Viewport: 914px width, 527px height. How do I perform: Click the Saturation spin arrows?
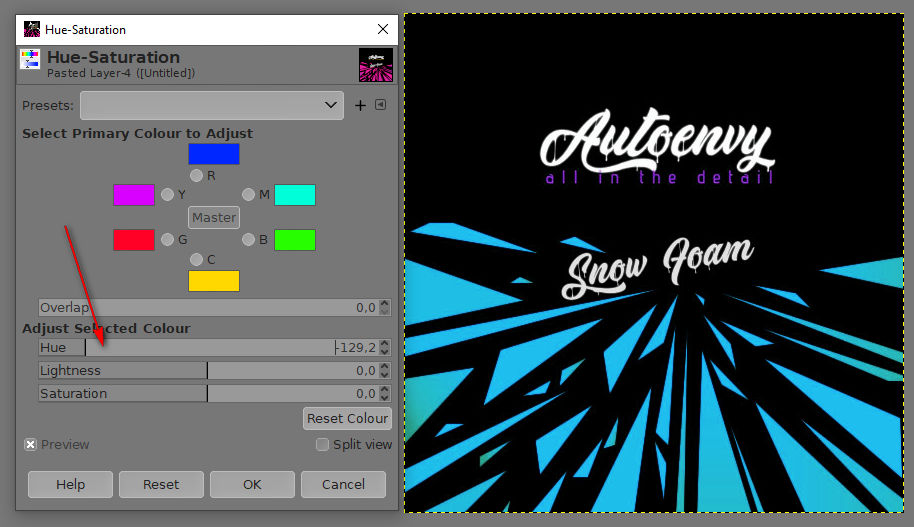385,394
